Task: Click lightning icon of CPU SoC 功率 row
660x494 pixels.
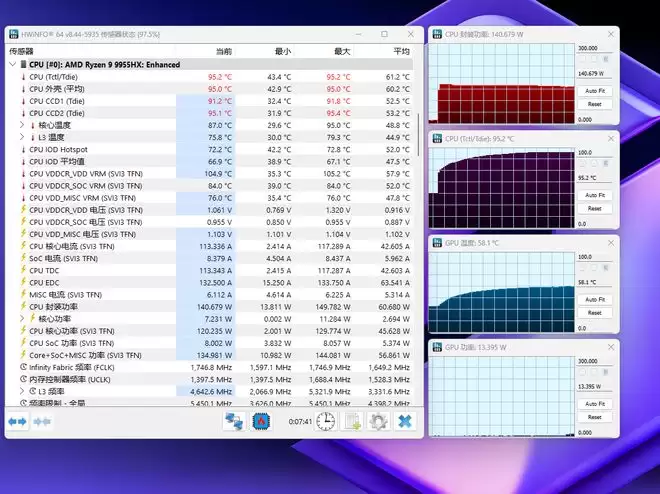Action: tap(24, 343)
